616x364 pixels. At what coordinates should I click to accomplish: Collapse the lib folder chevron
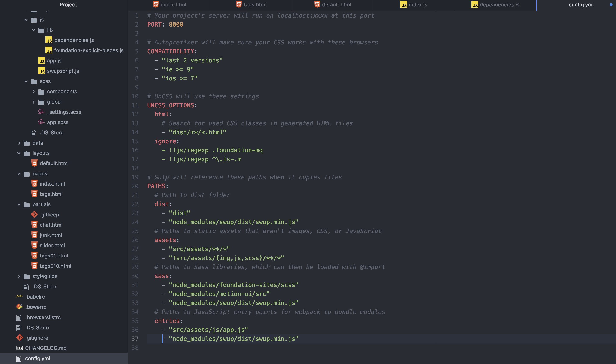click(x=33, y=30)
